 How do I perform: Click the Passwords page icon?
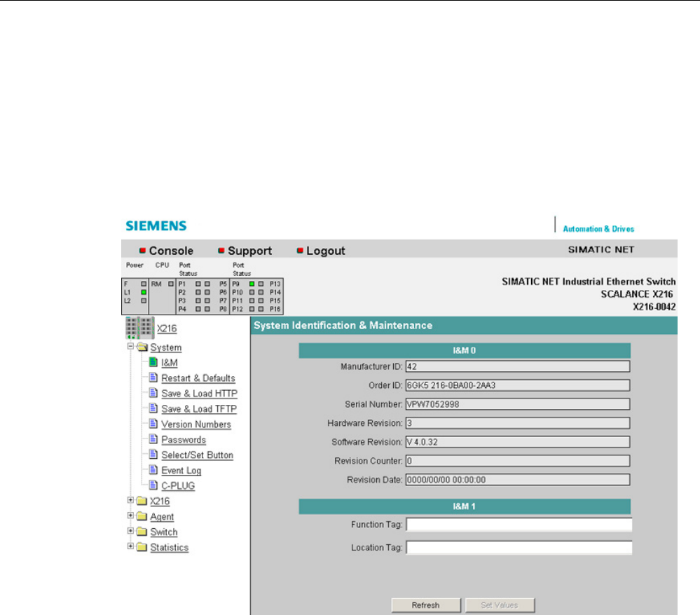(153, 439)
